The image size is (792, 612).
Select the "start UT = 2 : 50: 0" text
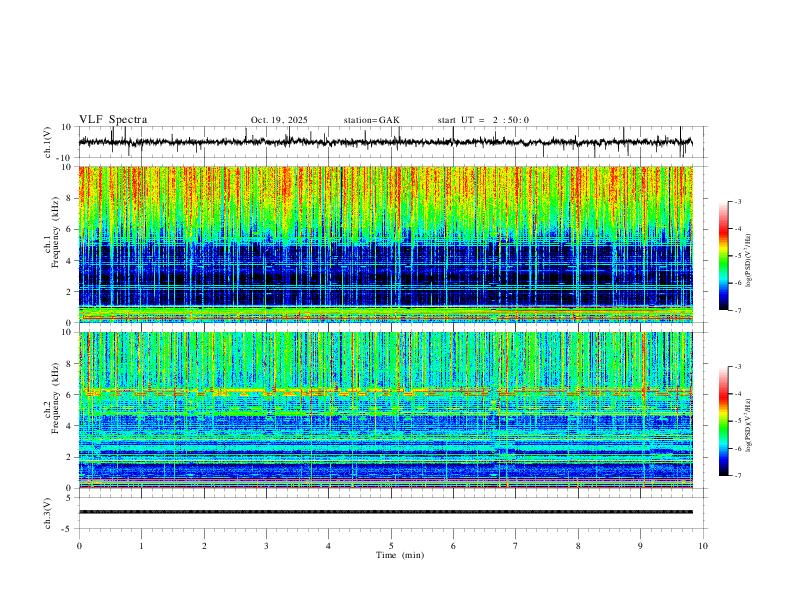click(x=483, y=120)
